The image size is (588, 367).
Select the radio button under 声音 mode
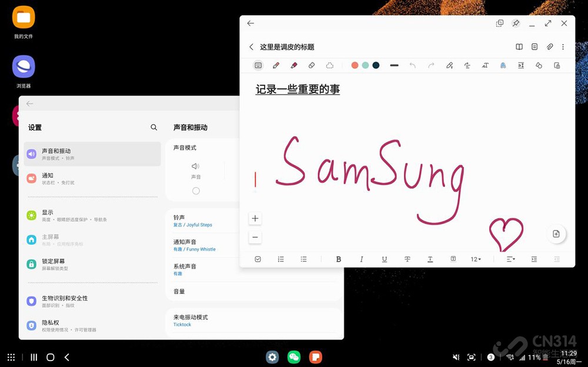196,191
